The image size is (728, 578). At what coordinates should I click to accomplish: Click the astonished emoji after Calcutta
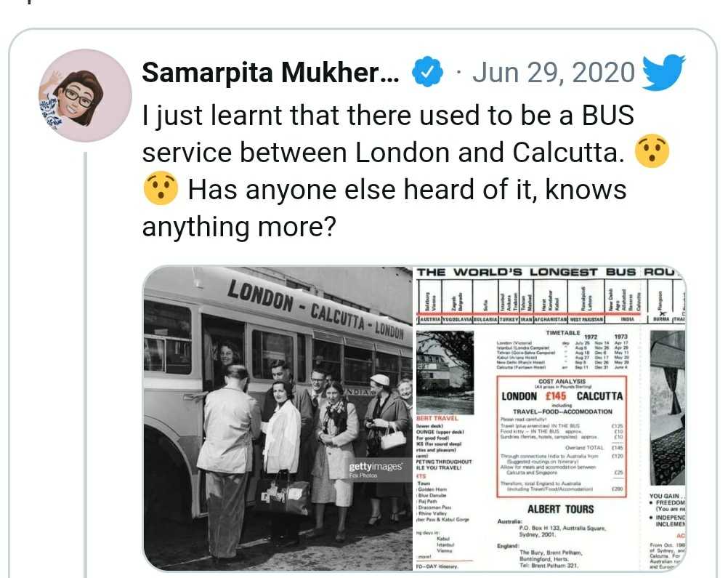pyautogui.click(x=652, y=151)
